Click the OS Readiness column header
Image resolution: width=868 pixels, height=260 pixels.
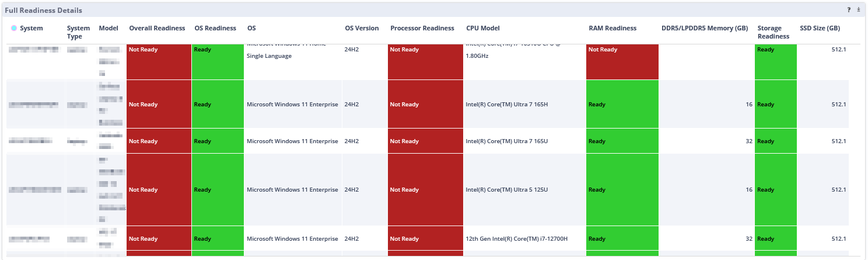(215, 28)
